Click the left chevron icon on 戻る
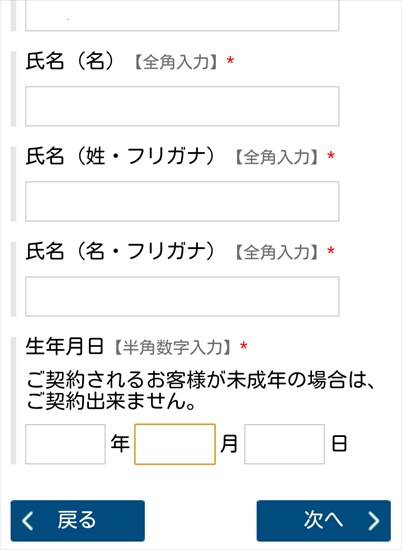 coord(28,521)
